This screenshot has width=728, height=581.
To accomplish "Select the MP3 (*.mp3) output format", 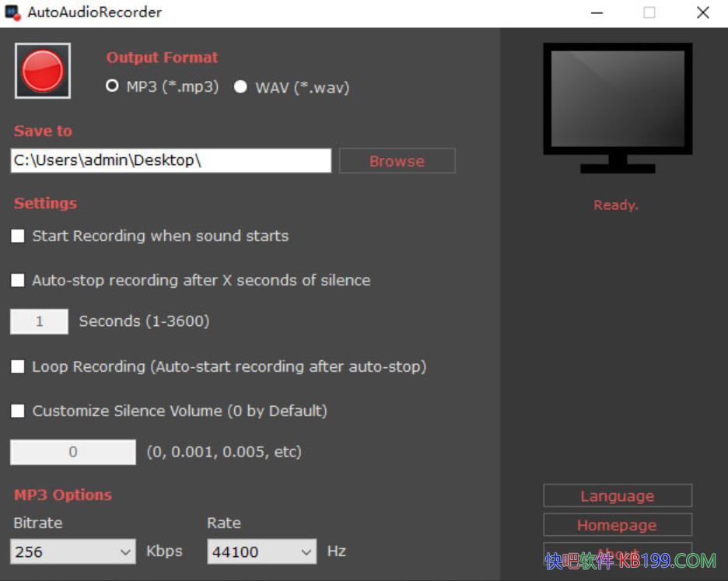I will [111, 87].
